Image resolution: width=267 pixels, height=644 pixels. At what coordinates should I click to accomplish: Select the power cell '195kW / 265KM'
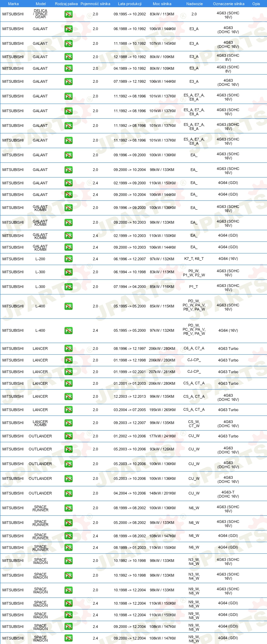point(162,410)
